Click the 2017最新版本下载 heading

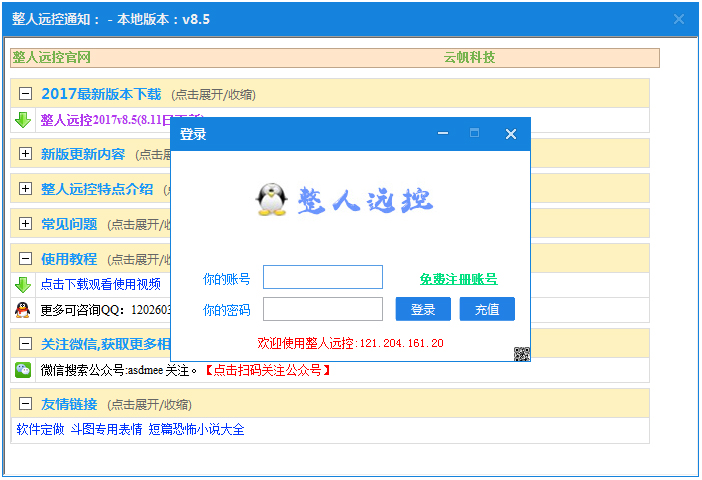coord(101,94)
